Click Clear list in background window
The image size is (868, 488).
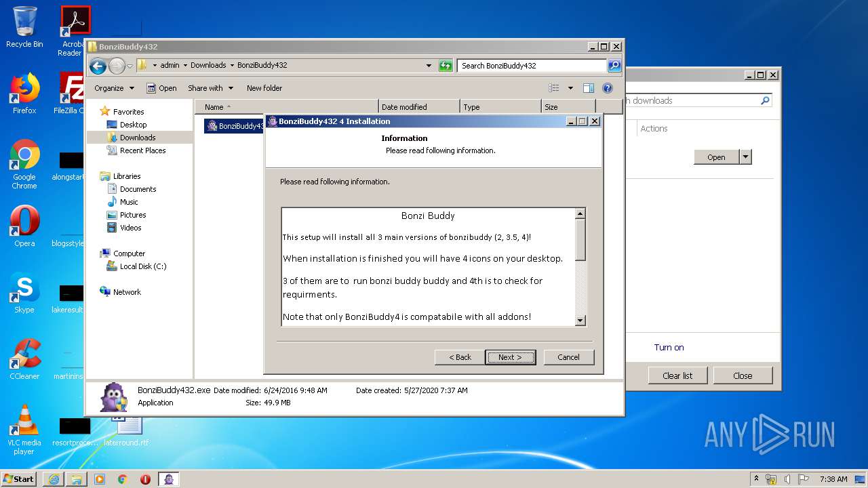pos(677,375)
